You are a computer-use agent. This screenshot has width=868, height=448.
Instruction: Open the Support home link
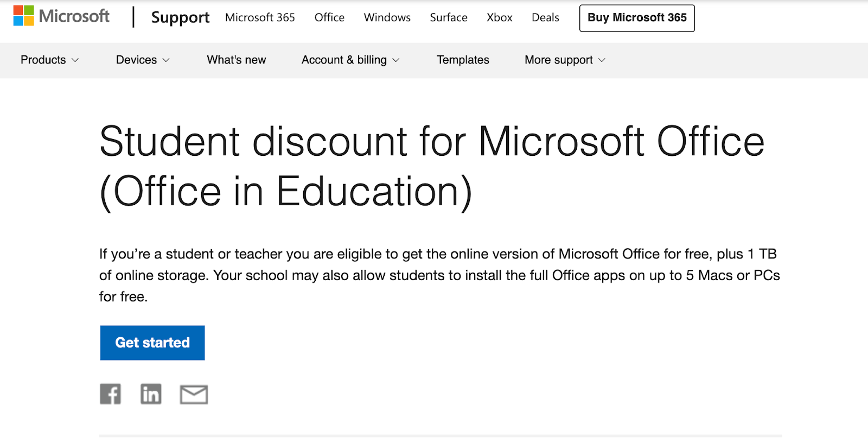(180, 17)
